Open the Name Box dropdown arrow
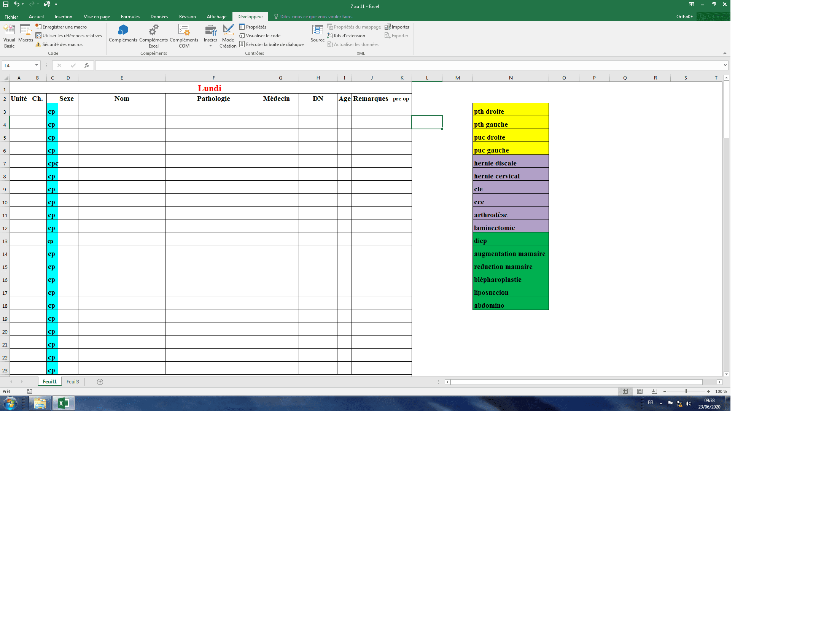 tap(37, 65)
